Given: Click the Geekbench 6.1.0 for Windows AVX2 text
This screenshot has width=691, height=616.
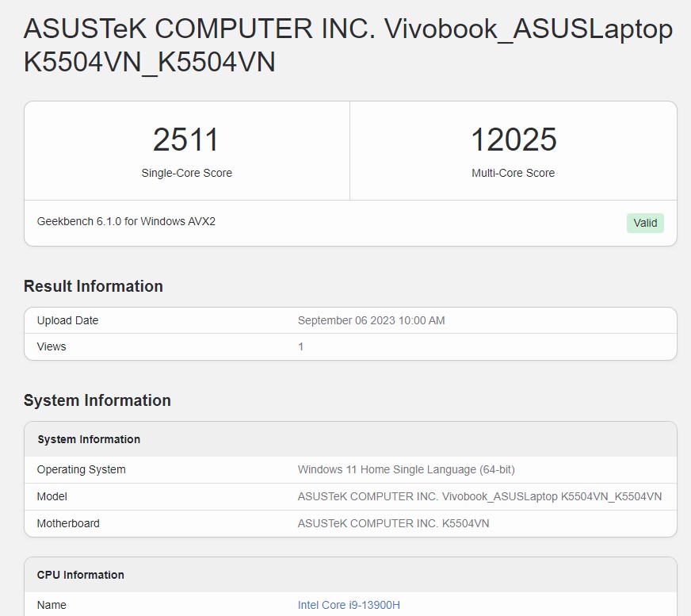Looking at the screenshot, I should pos(126,221).
